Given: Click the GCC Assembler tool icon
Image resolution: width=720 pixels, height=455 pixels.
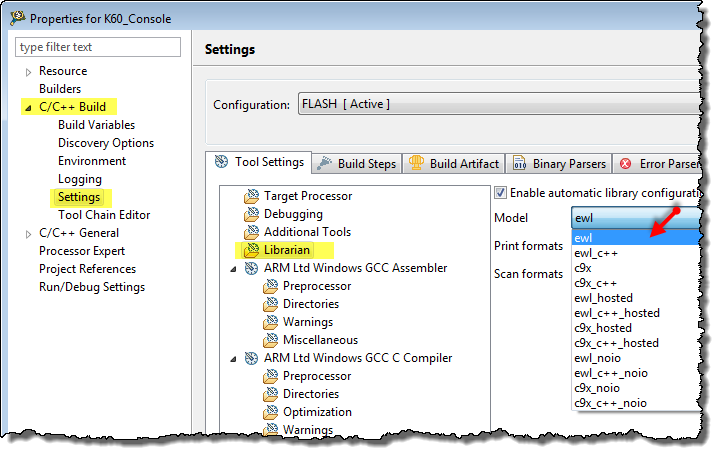Looking at the screenshot, I should coord(251,268).
